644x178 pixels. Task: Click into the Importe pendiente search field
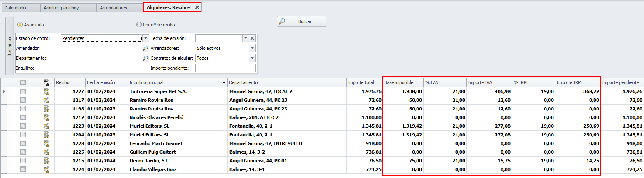tap(225, 68)
